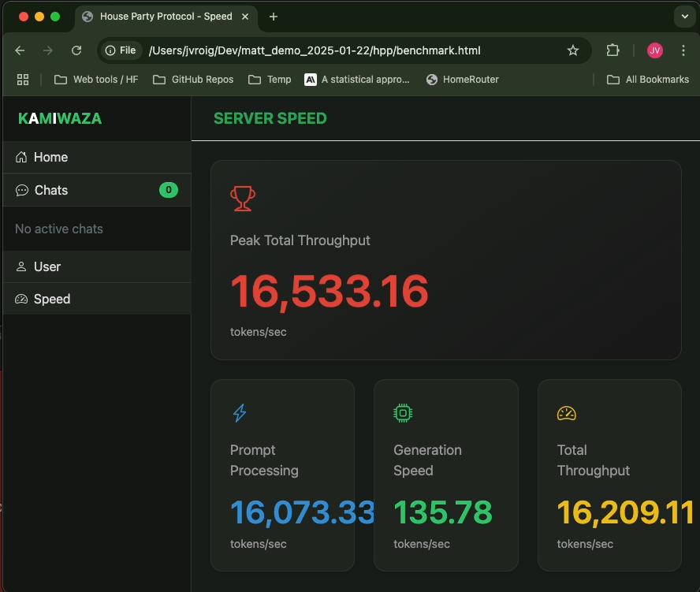
Task: Open the GitHub Repos bookmark folder
Action: click(193, 80)
